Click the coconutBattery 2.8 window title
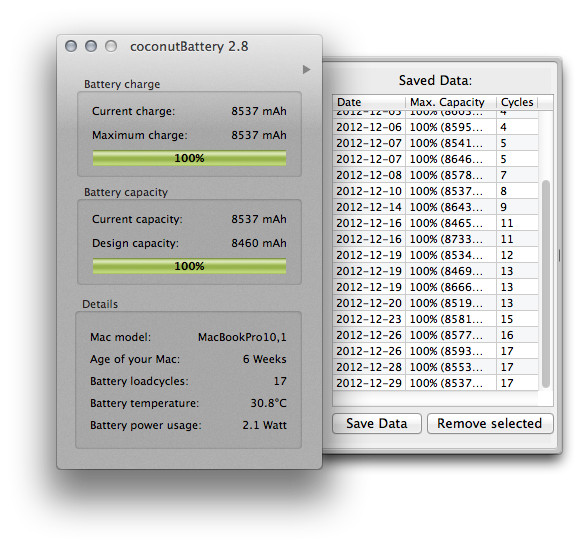The height and width of the screenshot is (548, 578). pyautogui.click(x=189, y=47)
